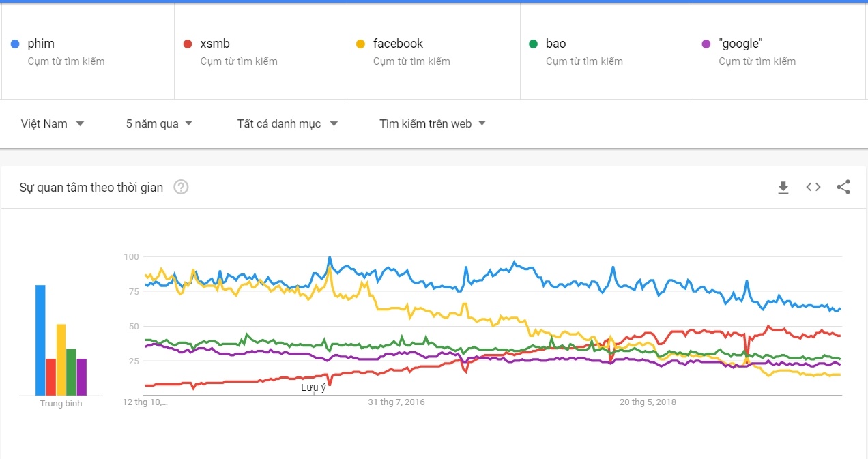Open help about interest over time
The width and height of the screenshot is (868, 459).
181,187
